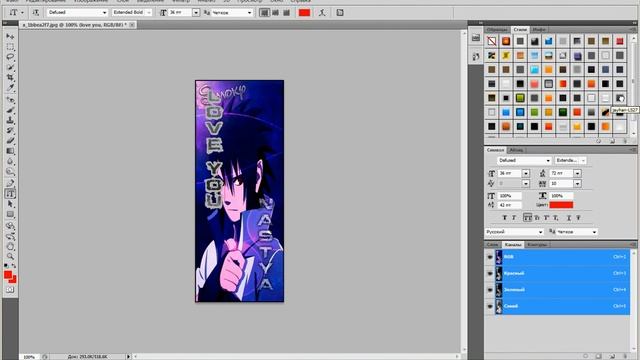Select the Eraser tool
This screenshot has height=360, width=640.
10,140
